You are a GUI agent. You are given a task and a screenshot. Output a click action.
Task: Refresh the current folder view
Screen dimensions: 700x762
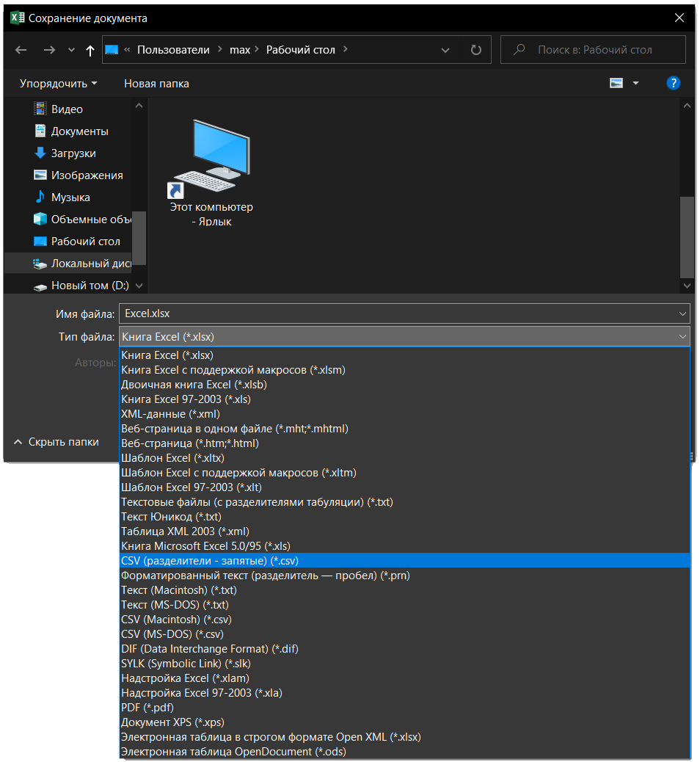(x=476, y=50)
